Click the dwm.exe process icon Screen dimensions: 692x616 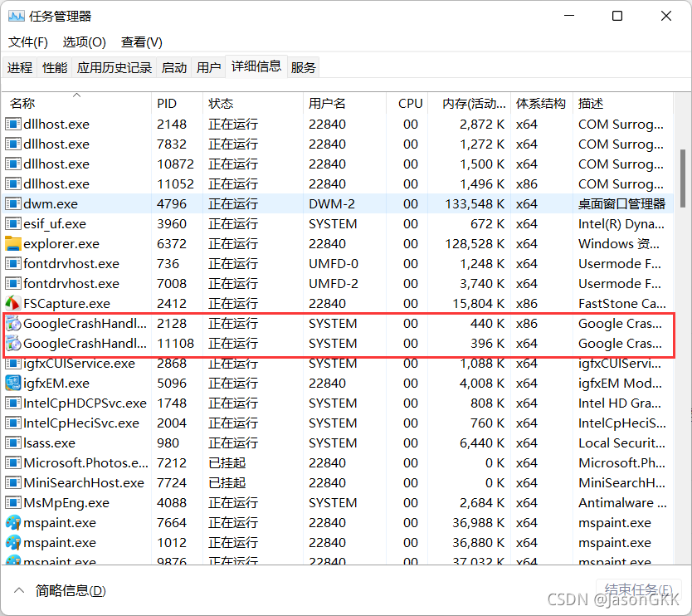click(12, 203)
